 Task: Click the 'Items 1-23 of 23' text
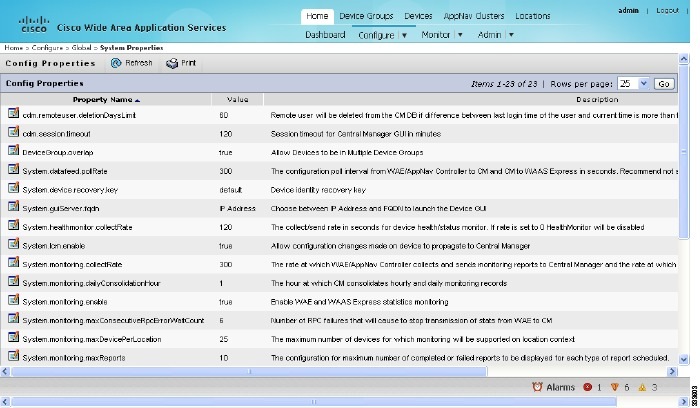[504, 84]
